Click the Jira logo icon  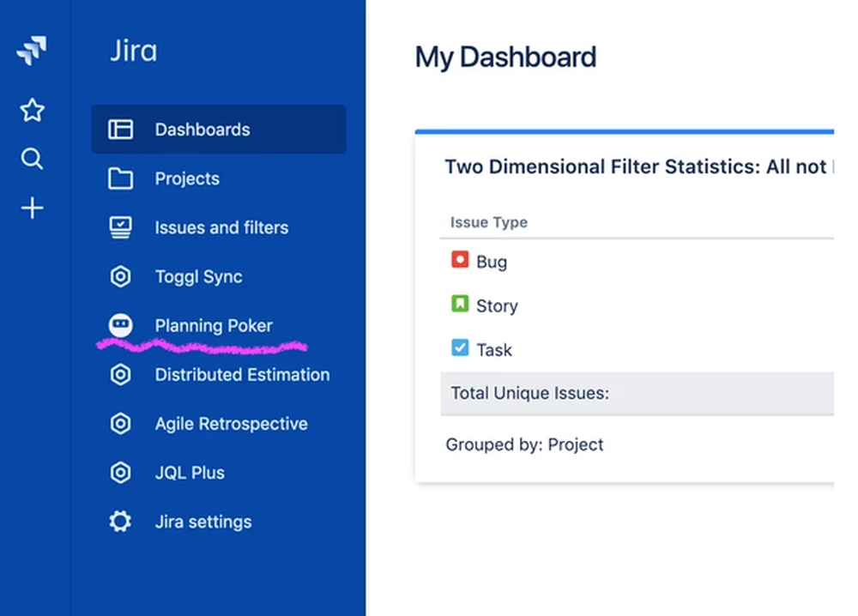point(32,51)
